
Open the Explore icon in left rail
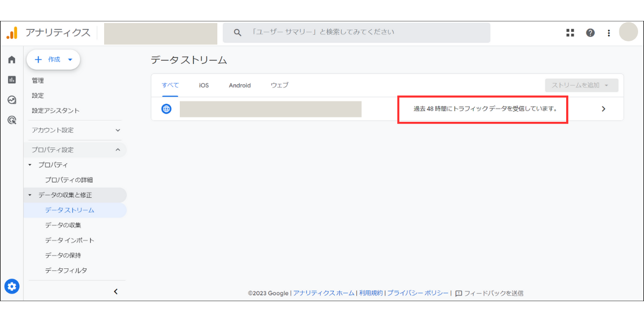tap(12, 100)
